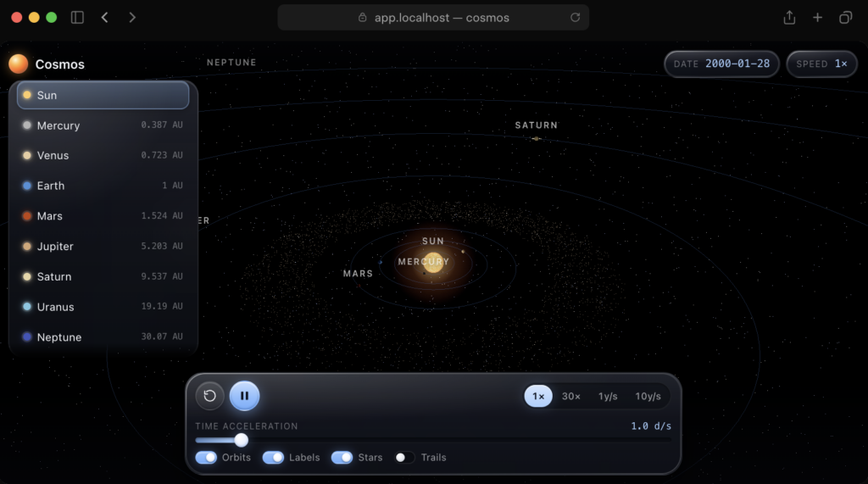Select Earth in the body list
The width and height of the screenshot is (868, 484).
coord(103,186)
